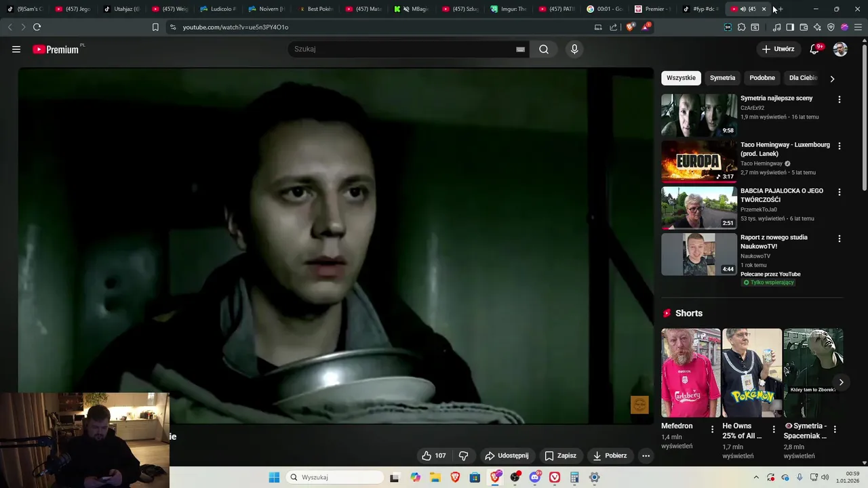Open a new browser tab
The height and width of the screenshot is (488, 868).
pyautogui.click(x=781, y=9)
